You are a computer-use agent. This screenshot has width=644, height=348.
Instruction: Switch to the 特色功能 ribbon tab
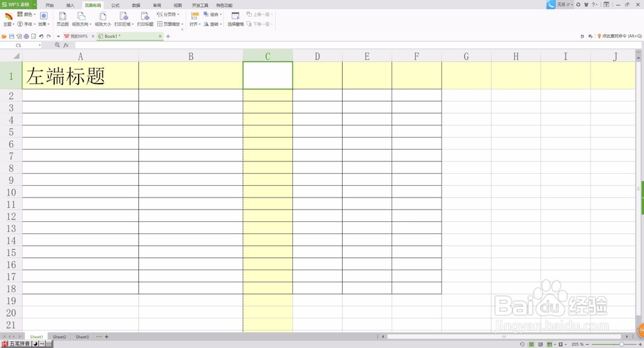pos(224,5)
